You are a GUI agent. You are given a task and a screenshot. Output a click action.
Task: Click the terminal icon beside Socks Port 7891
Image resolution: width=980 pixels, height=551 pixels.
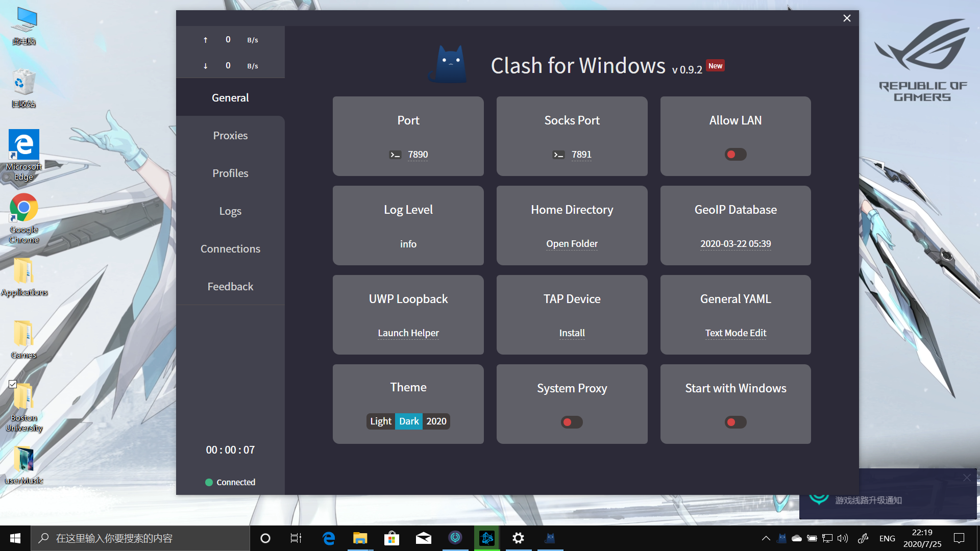point(558,155)
